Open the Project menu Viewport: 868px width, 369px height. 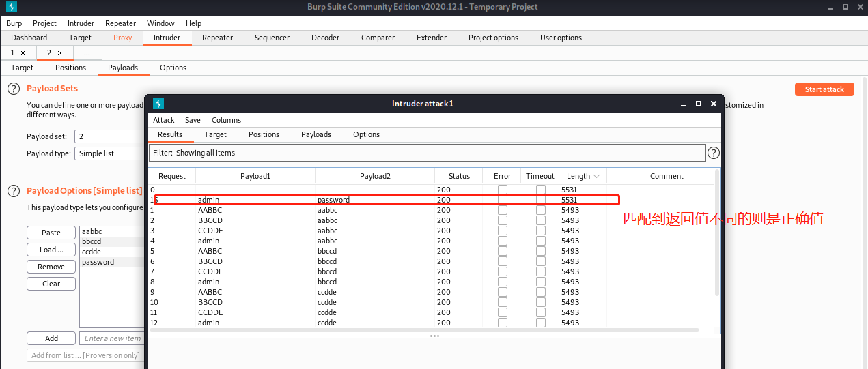(x=44, y=23)
